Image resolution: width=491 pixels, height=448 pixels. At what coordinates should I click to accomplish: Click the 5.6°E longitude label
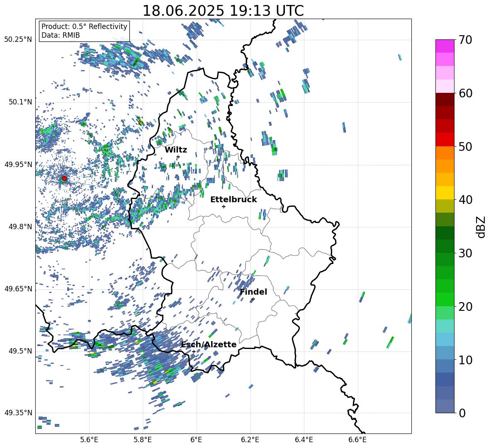point(89,440)
